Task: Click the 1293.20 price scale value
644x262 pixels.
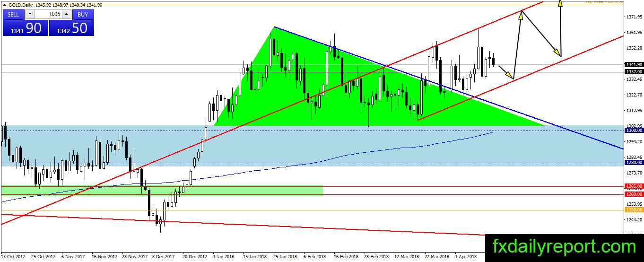Action: [x=634, y=142]
